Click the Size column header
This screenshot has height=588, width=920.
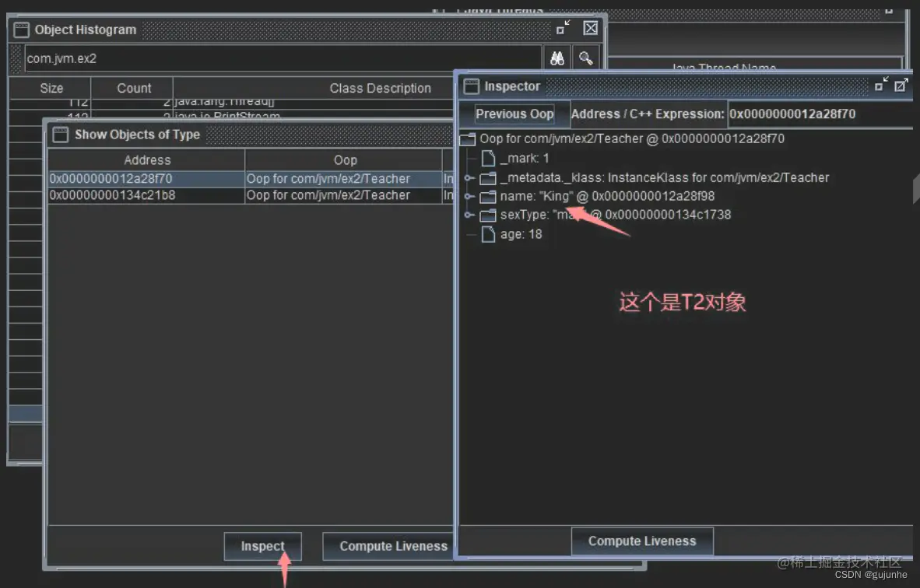51,88
